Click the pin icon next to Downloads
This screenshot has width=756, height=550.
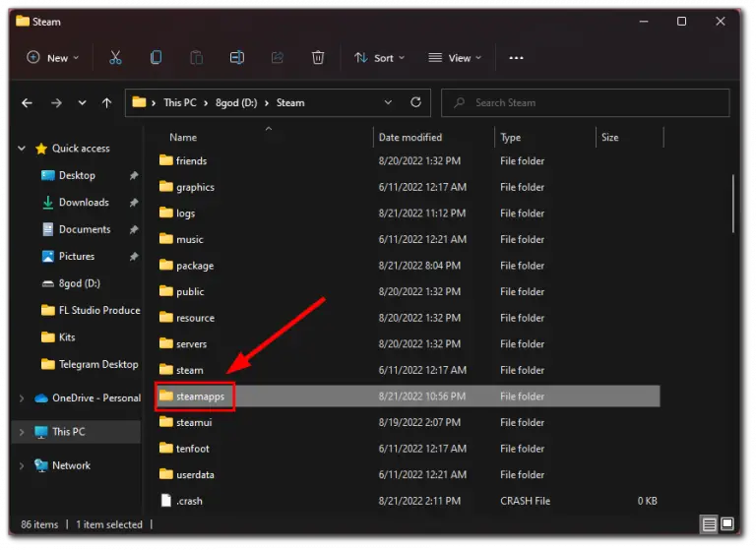tap(134, 203)
